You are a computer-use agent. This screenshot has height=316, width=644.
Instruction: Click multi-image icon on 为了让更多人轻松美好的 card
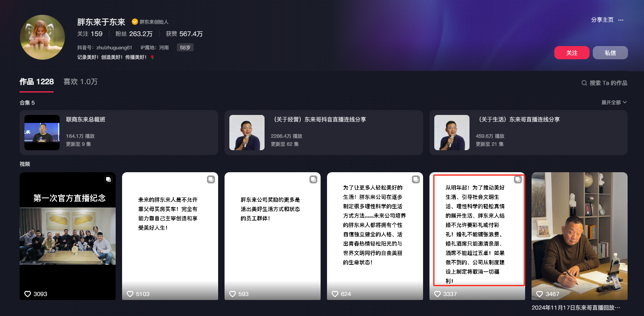coord(416,179)
